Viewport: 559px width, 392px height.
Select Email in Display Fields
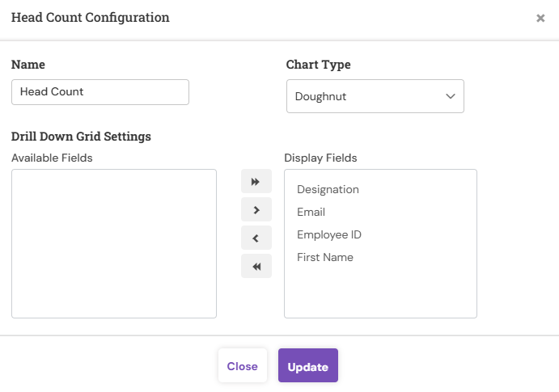pos(311,213)
